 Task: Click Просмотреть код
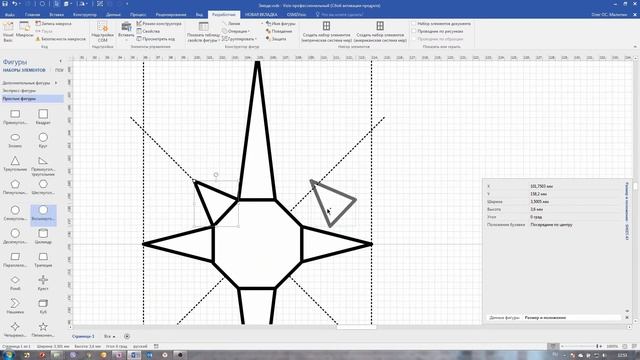point(156,39)
